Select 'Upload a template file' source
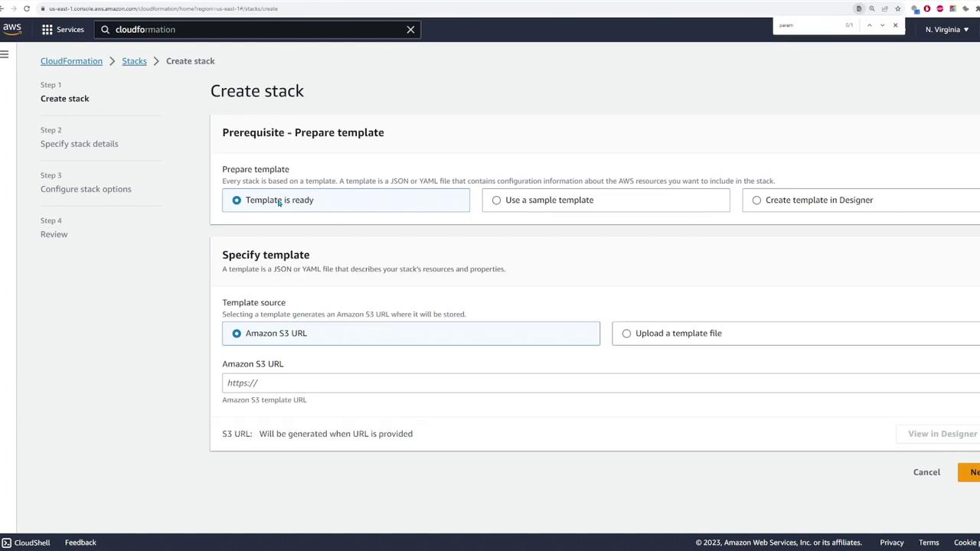The height and width of the screenshot is (551, 980). pyautogui.click(x=626, y=334)
